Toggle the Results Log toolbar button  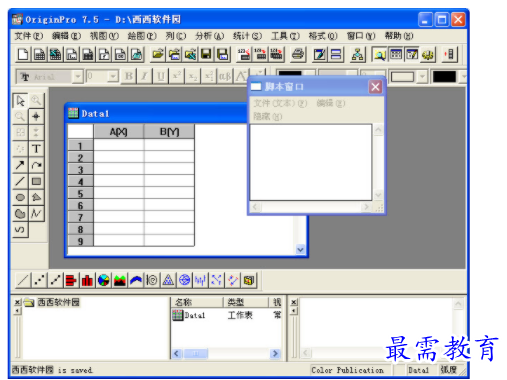(395, 54)
